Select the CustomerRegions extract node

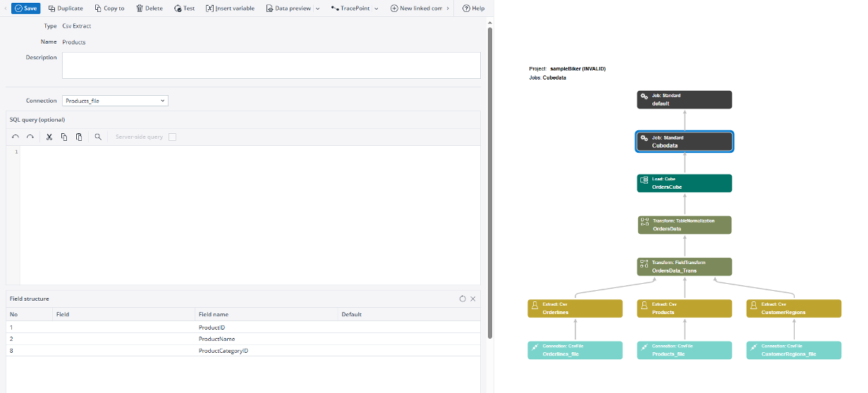[793, 308]
